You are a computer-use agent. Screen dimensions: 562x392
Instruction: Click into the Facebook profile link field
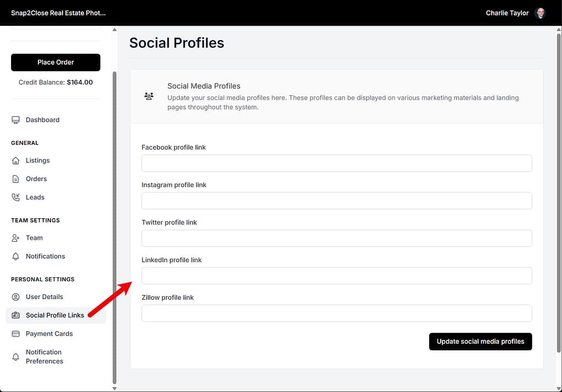coord(336,163)
